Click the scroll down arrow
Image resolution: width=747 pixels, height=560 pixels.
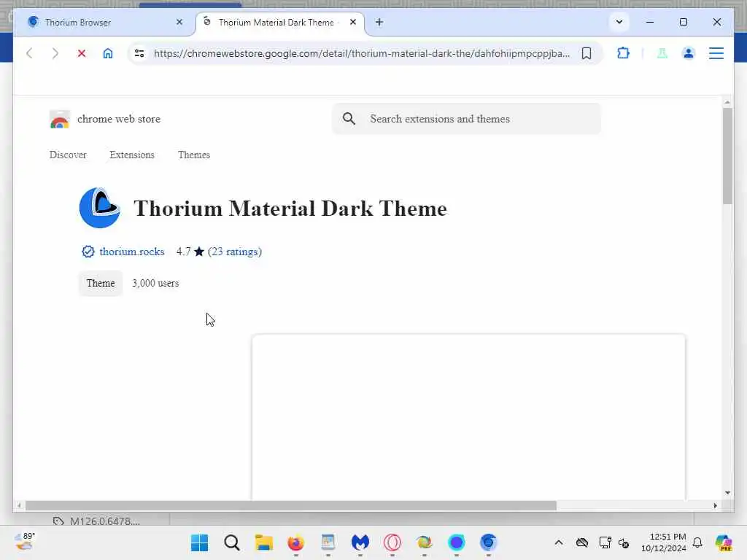click(x=727, y=492)
